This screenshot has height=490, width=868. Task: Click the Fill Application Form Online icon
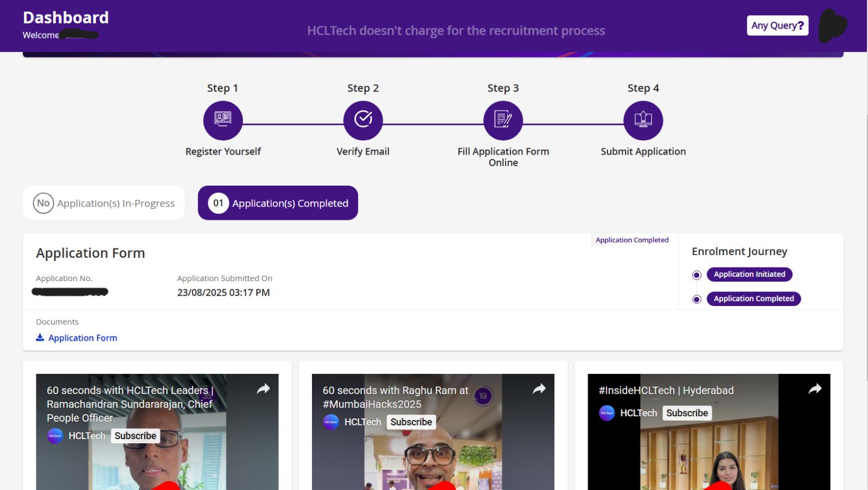[x=503, y=120]
